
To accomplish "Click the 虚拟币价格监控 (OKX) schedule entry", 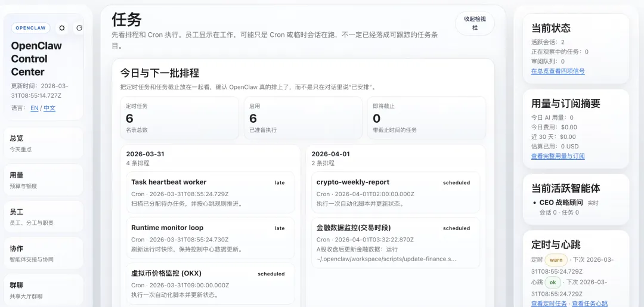I will [210, 284].
